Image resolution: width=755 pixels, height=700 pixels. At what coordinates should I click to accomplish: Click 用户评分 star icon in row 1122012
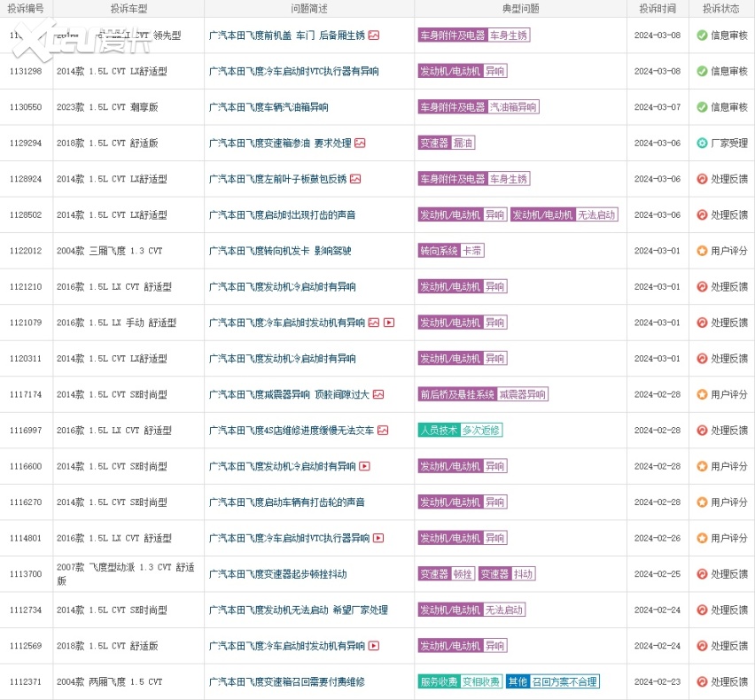click(702, 251)
